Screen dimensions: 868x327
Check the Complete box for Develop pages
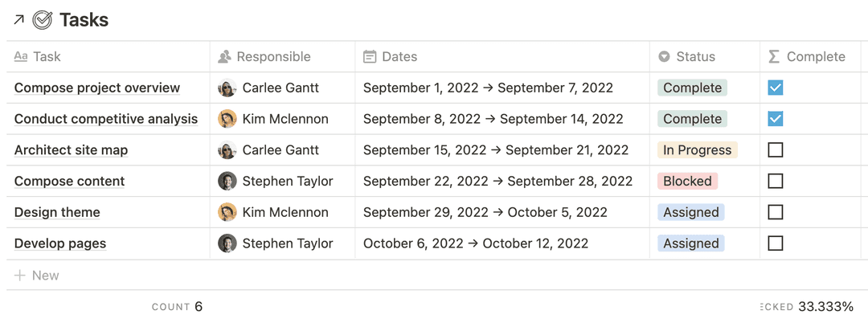pyautogui.click(x=776, y=243)
